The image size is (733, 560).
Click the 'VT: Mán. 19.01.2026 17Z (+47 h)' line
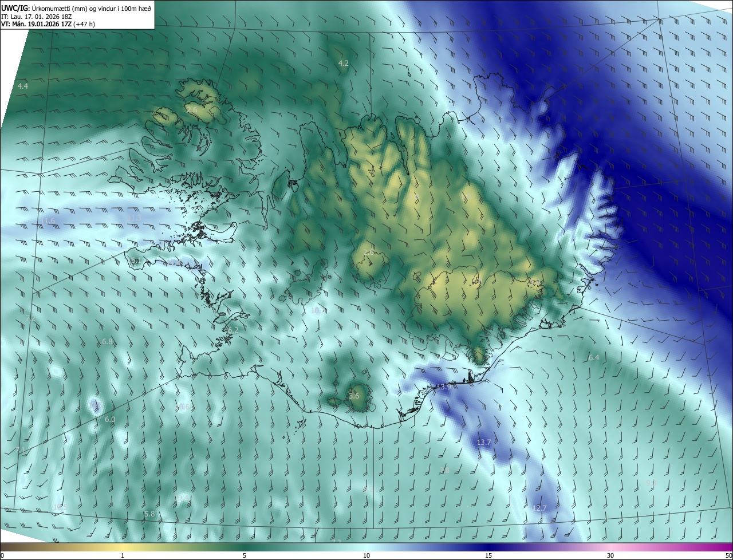click(x=48, y=24)
